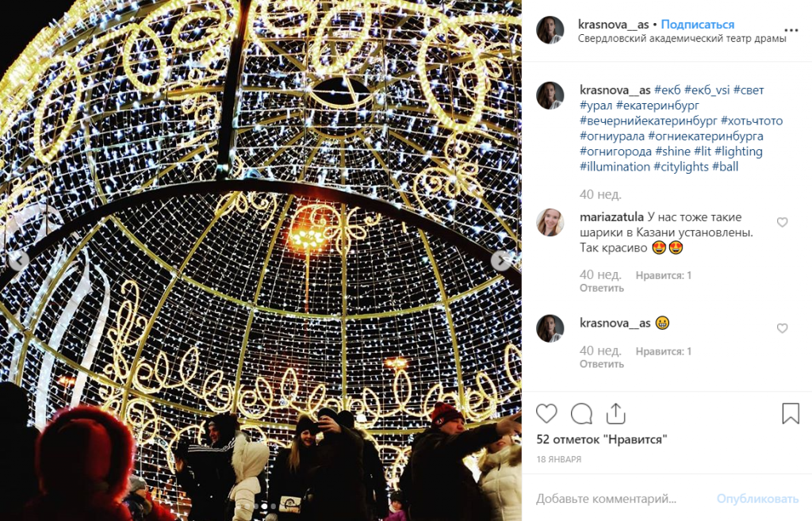The width and height of the screenshot is (812, 521).
Task: View who liked: 52 отметок Нравится
Action: (x=602, y=439)
